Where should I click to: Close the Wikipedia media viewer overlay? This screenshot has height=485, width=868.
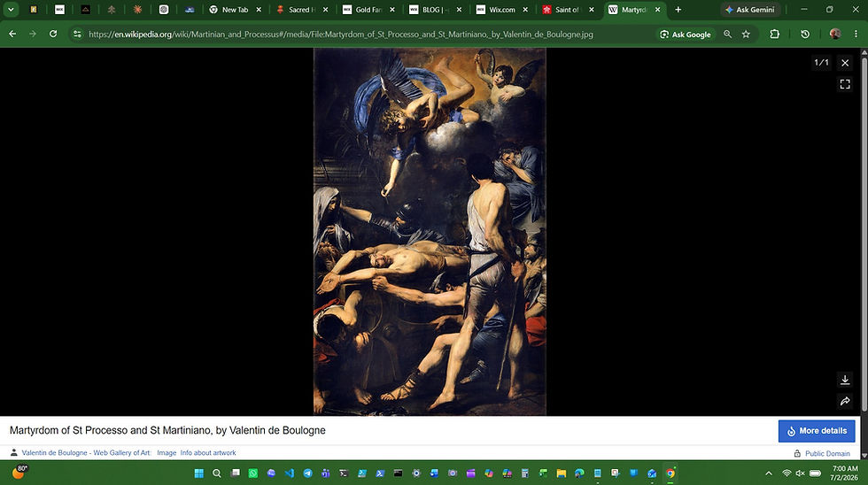845,63
